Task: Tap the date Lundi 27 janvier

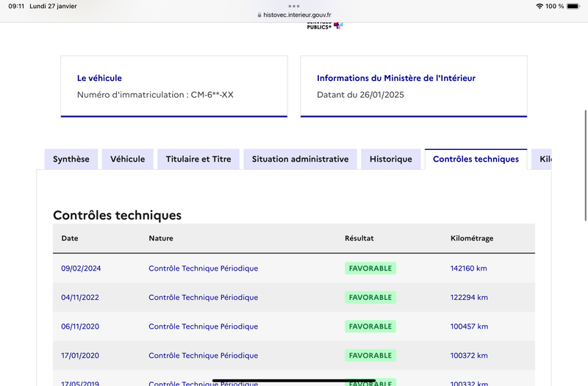Action: [53, 6]
